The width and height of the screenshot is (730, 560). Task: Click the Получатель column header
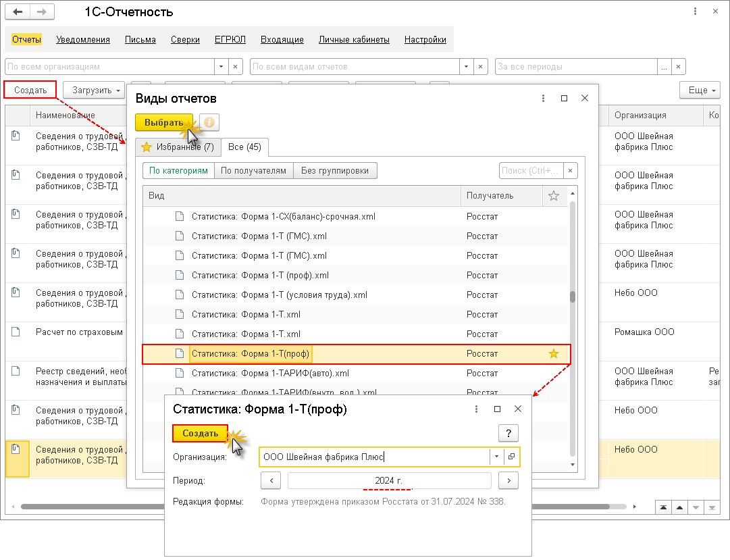(x=501, y=196)
